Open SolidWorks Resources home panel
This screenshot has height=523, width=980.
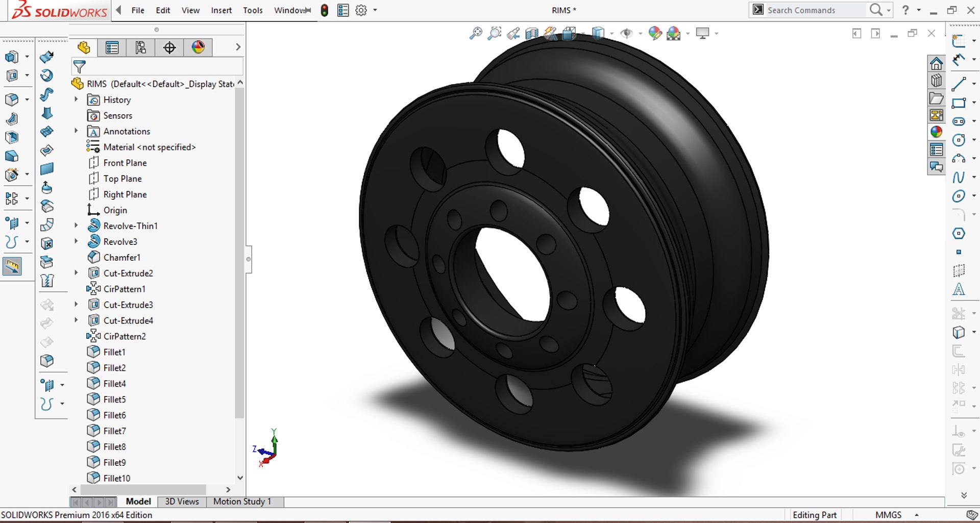click(x=936, y=63)
